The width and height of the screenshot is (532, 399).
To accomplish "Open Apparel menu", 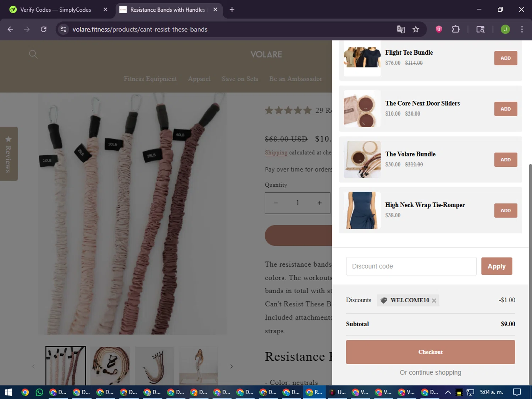I will click(x=199, y=79).
